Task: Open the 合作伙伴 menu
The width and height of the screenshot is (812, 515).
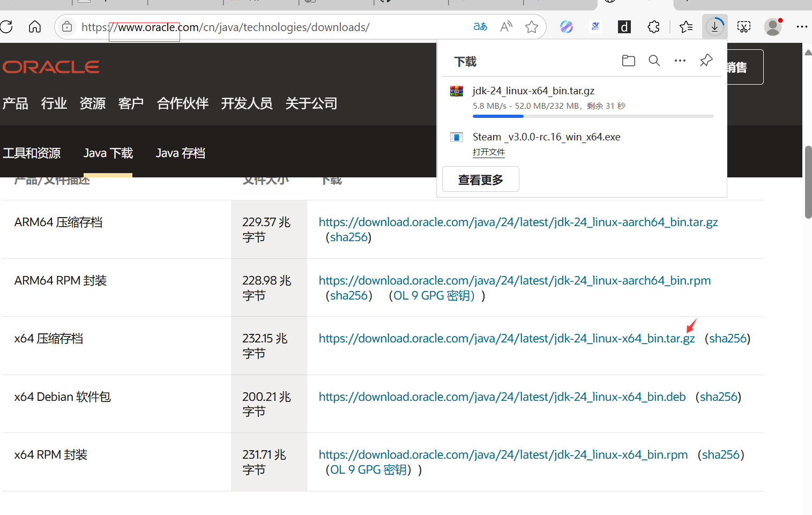Action: [x=183, y=103]
